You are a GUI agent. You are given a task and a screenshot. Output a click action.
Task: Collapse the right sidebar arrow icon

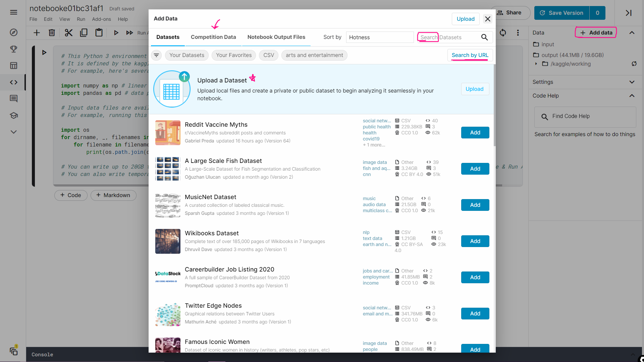(629, 13)
